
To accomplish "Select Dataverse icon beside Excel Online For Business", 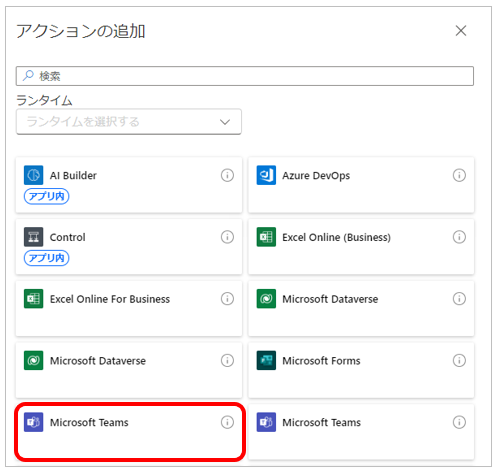I will pos(266,299).
